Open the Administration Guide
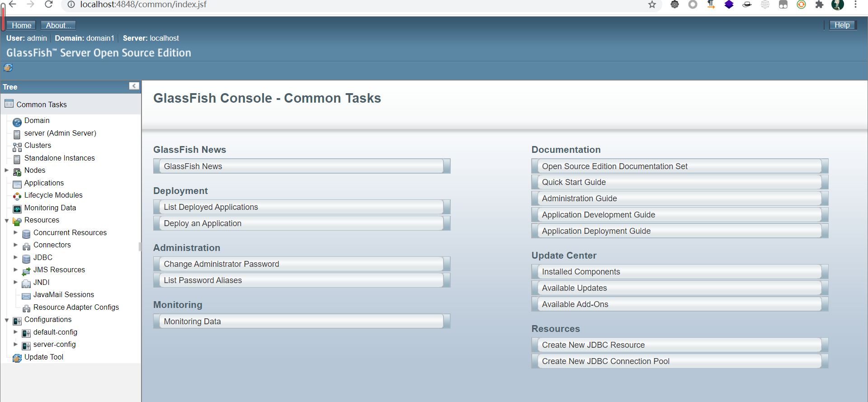 [x=680, y=198]
